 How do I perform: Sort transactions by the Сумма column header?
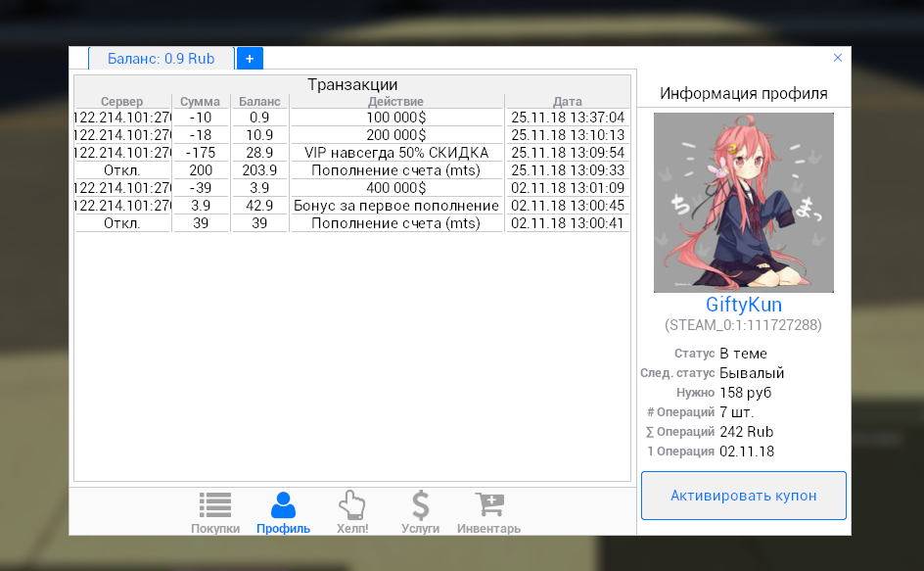click(x=201, y=102)
